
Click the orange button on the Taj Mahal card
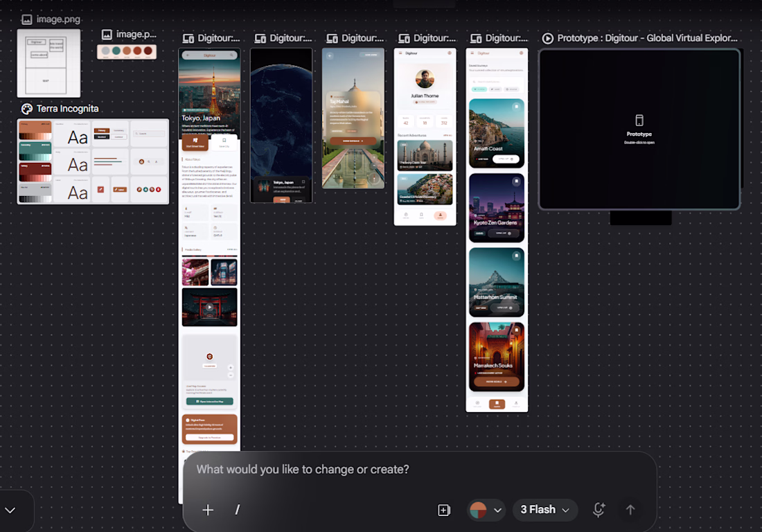tap(353, 141)
